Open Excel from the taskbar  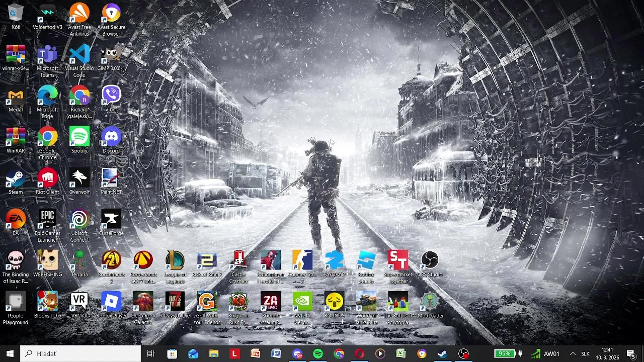(401, 353)
